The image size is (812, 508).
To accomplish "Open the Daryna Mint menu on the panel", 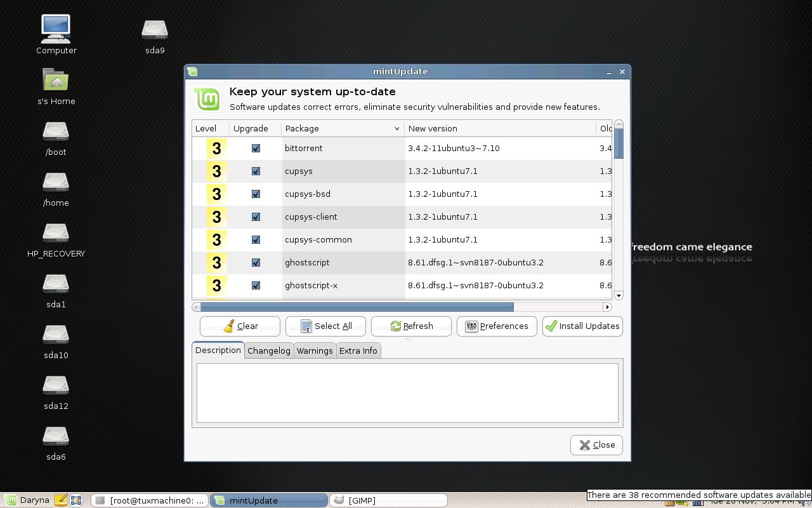I will [x=27, y=500].
